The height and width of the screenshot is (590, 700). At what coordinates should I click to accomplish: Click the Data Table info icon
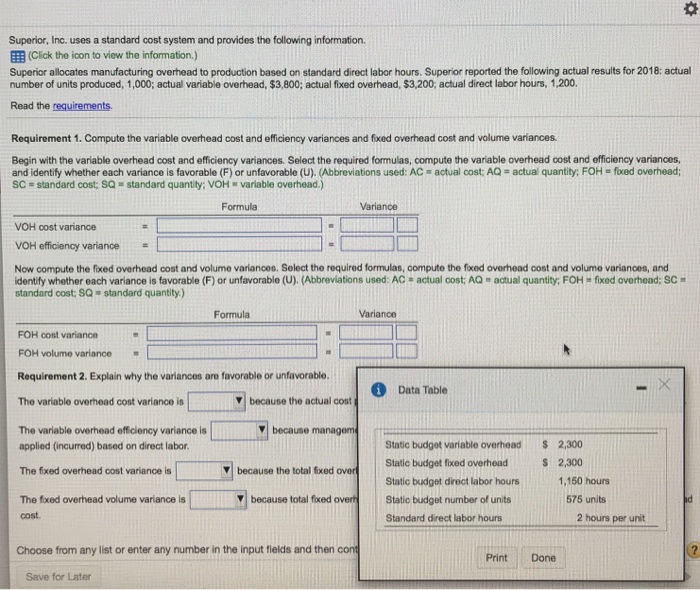(x=378, y=390)
